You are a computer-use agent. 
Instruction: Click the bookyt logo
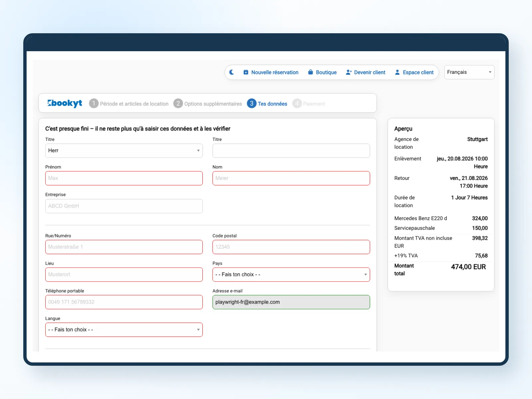coord(65,103)
